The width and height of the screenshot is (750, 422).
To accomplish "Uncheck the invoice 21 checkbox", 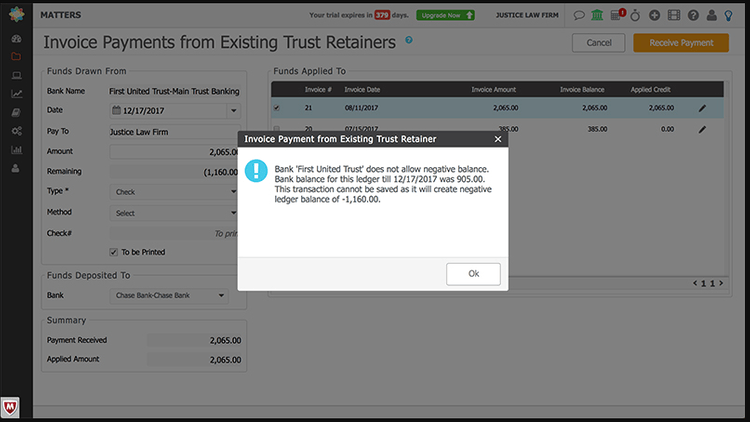I will [x=276, y=108].
